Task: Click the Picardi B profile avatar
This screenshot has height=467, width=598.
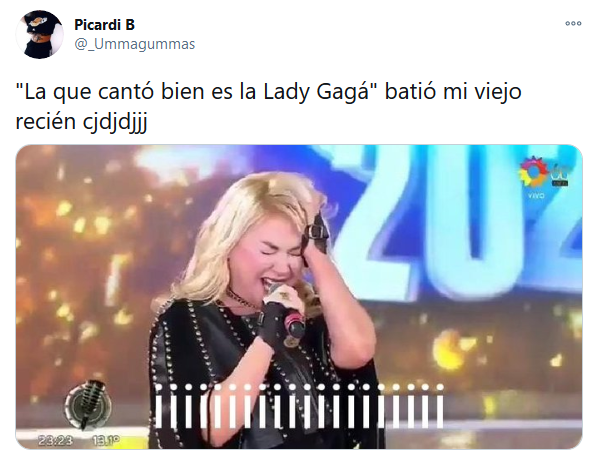Action: pyautogui.click(x=40, y=34)
